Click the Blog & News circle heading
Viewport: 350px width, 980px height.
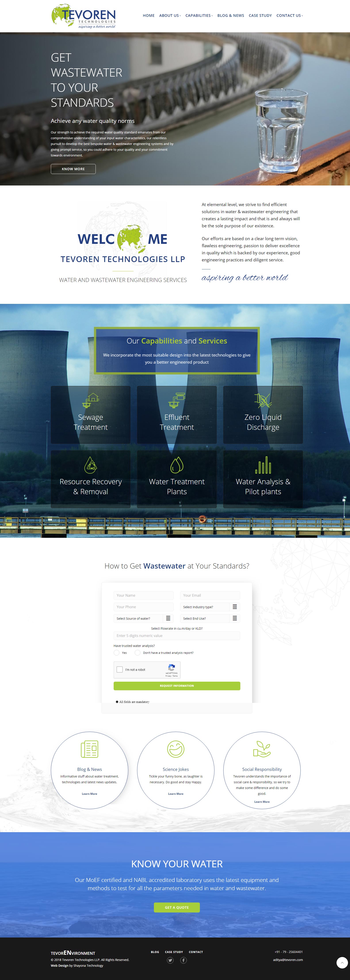click(89, 769)
